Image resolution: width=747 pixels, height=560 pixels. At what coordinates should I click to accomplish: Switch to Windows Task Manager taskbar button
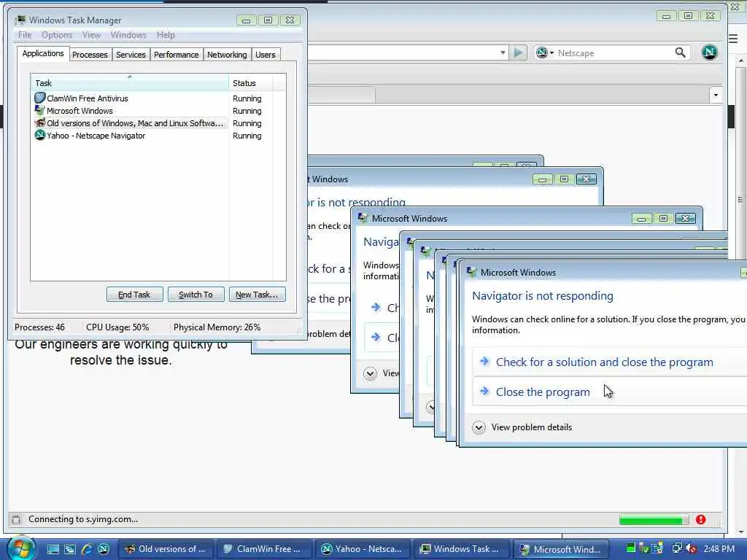point(461,549)
